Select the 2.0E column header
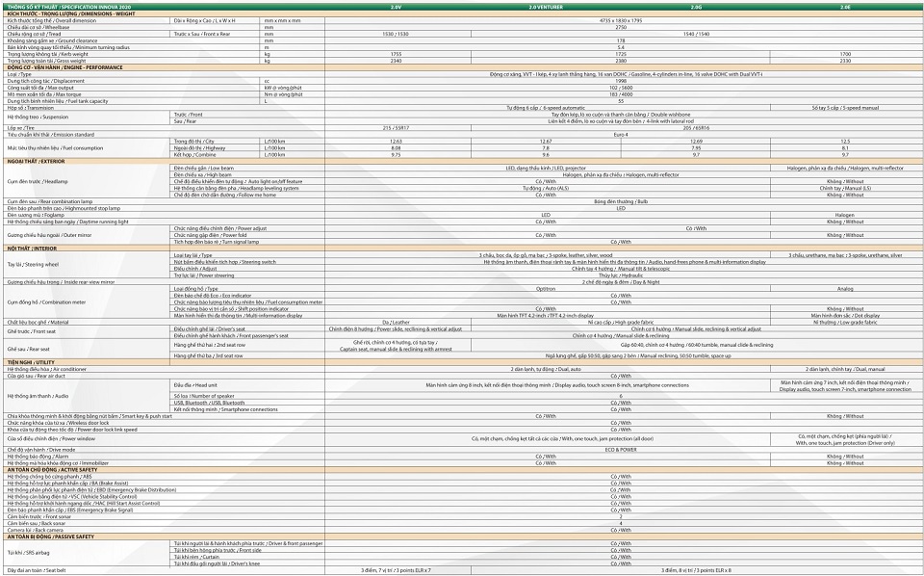This screenshot has width=924, height=576. pyautogui.click(x=844, y=7)
